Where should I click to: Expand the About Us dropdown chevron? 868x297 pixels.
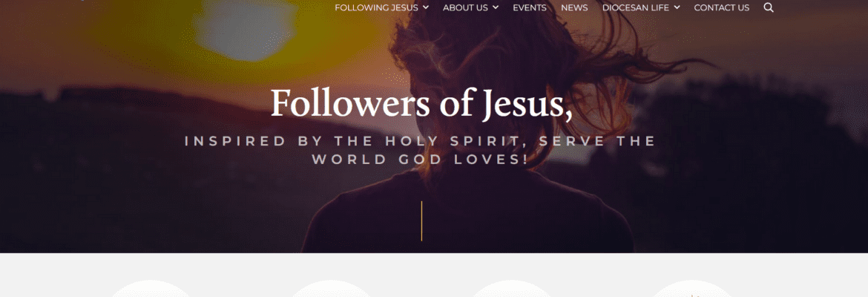pos(496,7)
